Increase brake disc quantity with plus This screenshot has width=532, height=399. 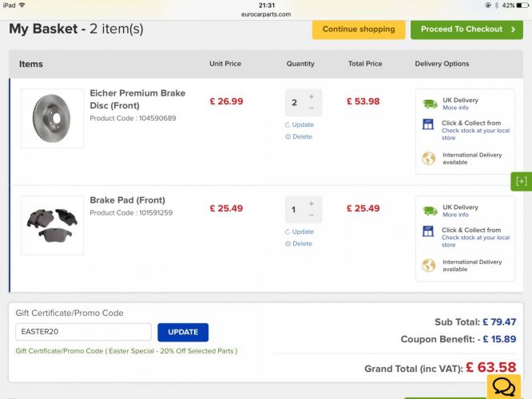[311, 97]
